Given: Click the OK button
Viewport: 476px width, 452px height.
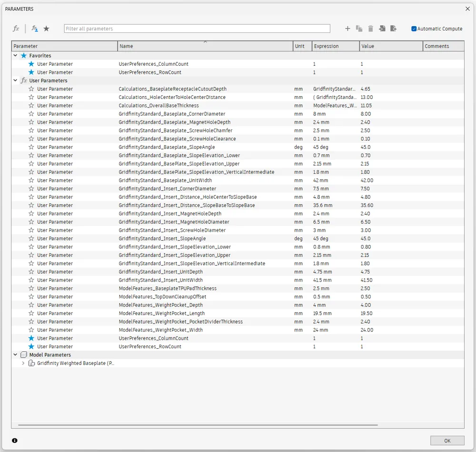Looking at the screenshot, I should [x=447, y=441].
